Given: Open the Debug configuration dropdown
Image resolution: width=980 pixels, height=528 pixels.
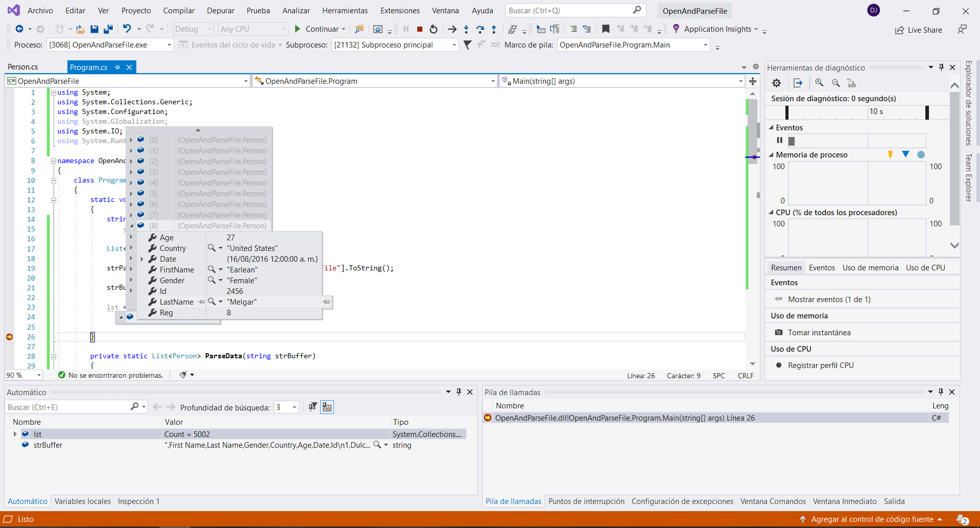Looking at the screenshot, I should (193, 29).
